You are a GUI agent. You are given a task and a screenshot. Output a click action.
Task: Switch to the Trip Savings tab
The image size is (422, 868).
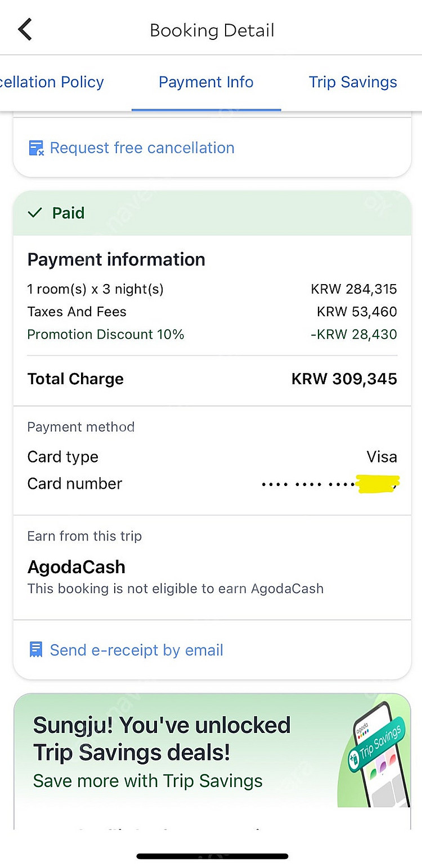coord(353,82)
